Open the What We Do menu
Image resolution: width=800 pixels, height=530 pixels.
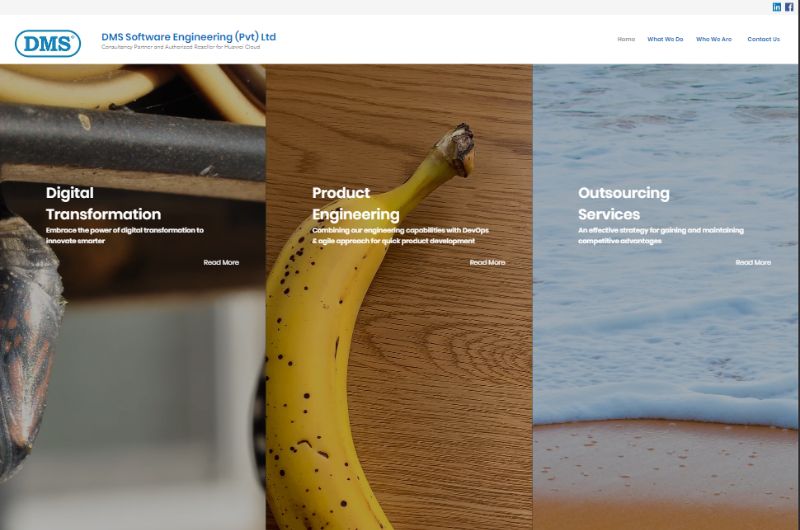coord(665,39)
